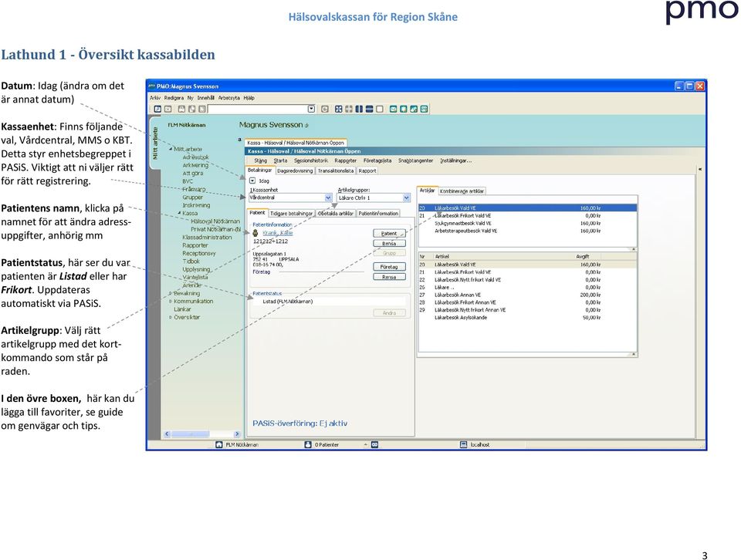Click the green envelope toolbar icon
The height and width of the screenshot is (560, 741).
[393, 109]
